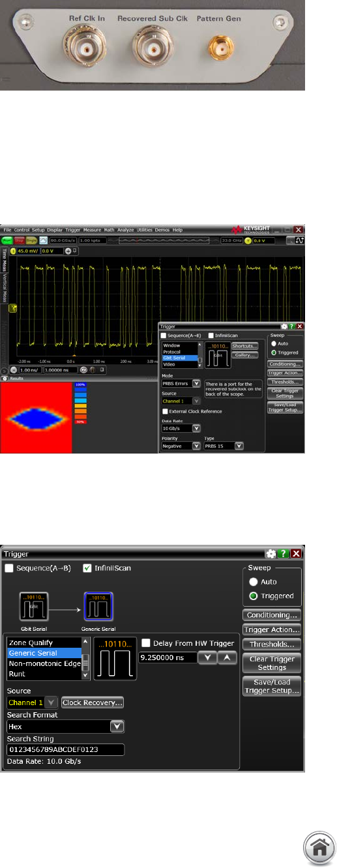Click the red Stop button in oscilloscope toolbar
The image size is (337, 868).
point(19,240)
